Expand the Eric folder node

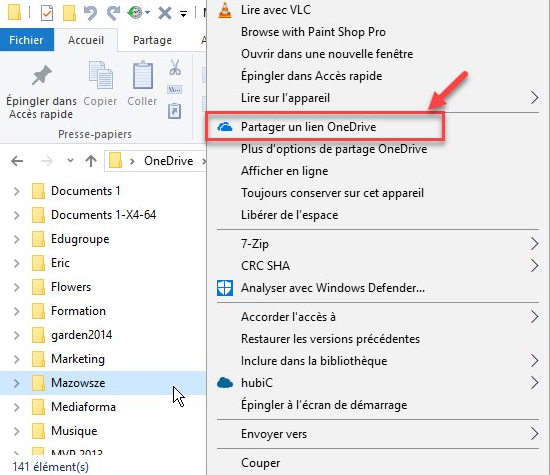[x=16, y=263]
